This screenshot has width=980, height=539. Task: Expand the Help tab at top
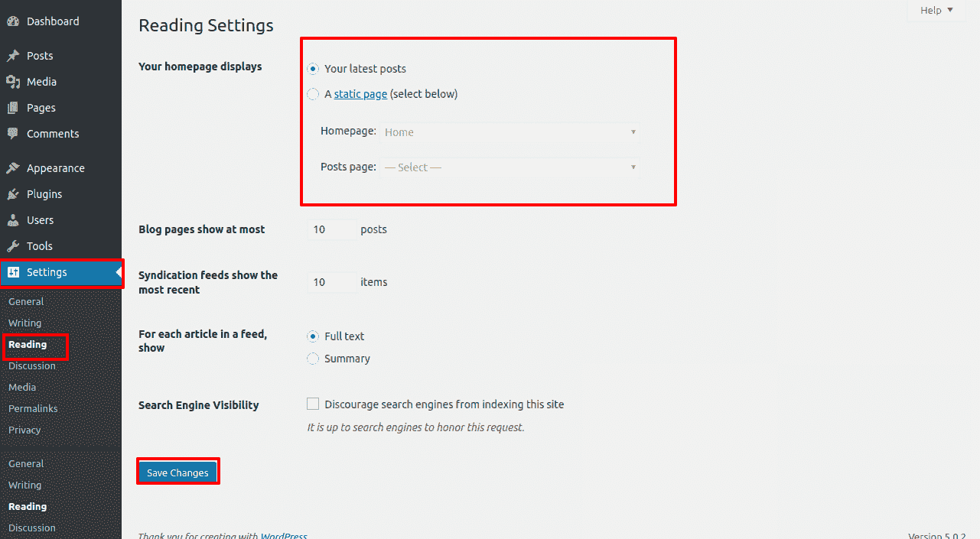pos(936,10)
